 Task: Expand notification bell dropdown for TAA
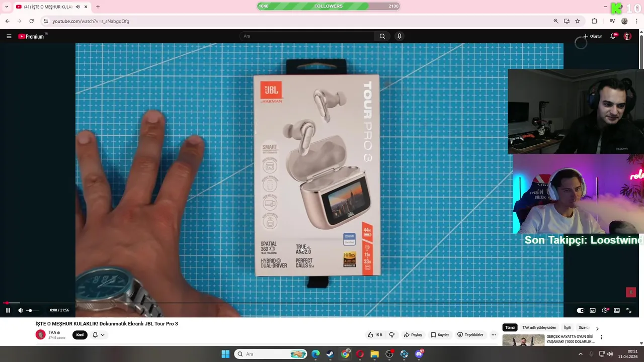point(99,335)
